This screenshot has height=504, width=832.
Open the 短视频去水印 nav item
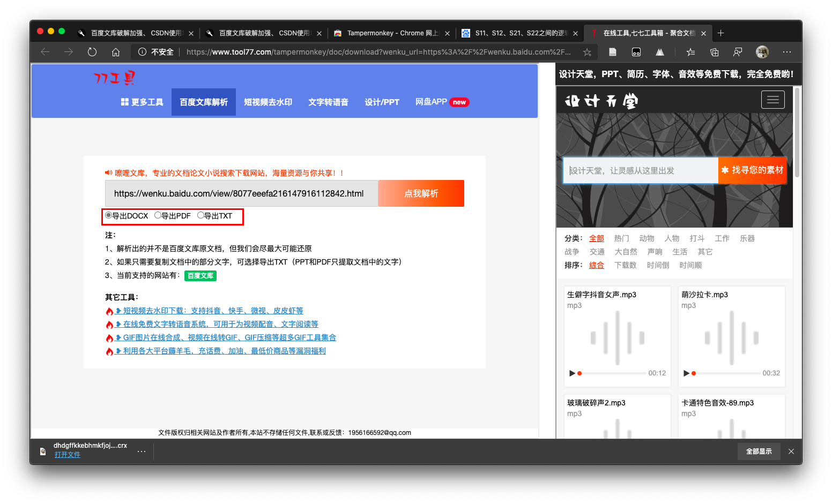pyautogui.click(x=268, y=102)
